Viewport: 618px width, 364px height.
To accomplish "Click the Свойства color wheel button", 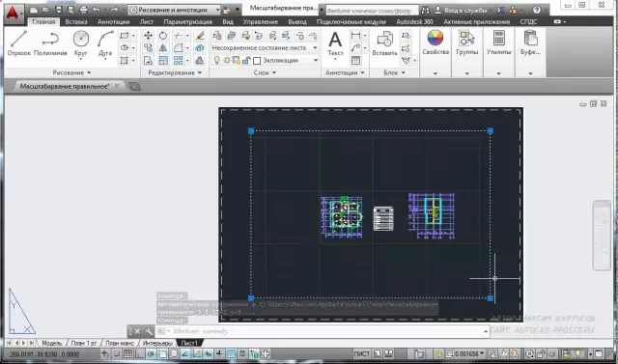I will [435, 43].
